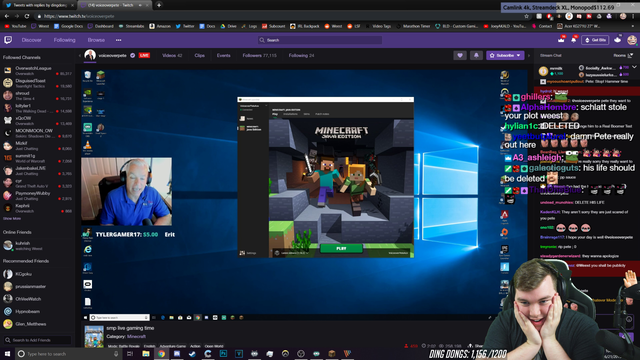Click the Rooms icon in Stream Chat
The image size is (640, 360).
[630, 56]
